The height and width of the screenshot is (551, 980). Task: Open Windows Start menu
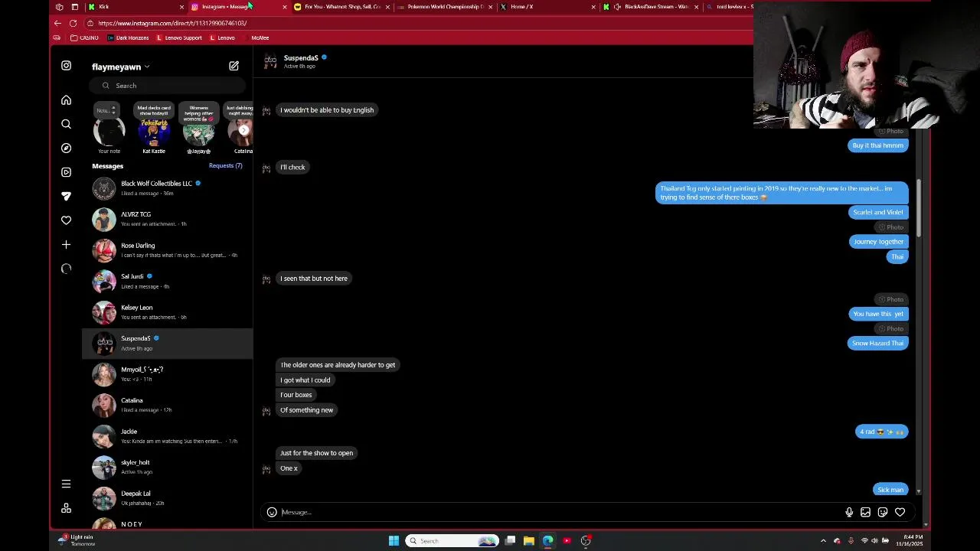pyautogui.click(x=394, y=541)
